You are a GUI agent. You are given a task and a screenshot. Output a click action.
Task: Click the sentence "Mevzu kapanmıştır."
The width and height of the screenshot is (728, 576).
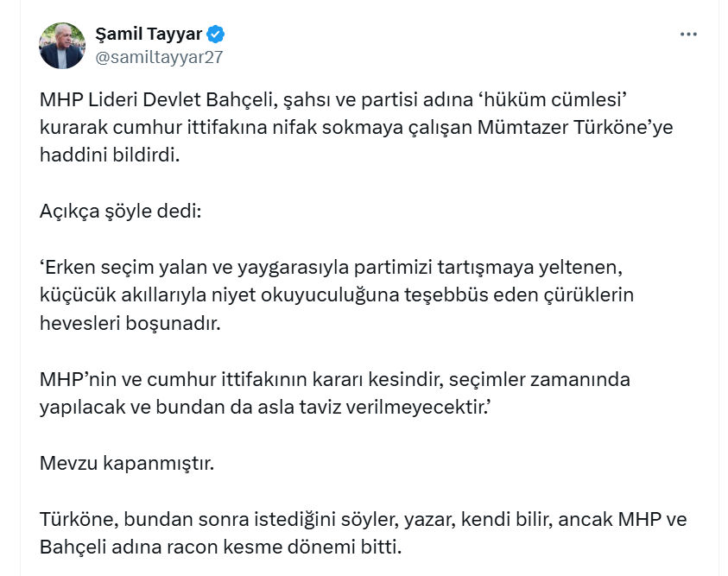click(126, 462)
